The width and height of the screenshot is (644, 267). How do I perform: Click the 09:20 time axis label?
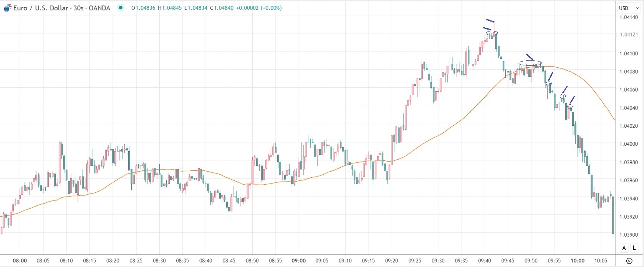coord(392,260)
